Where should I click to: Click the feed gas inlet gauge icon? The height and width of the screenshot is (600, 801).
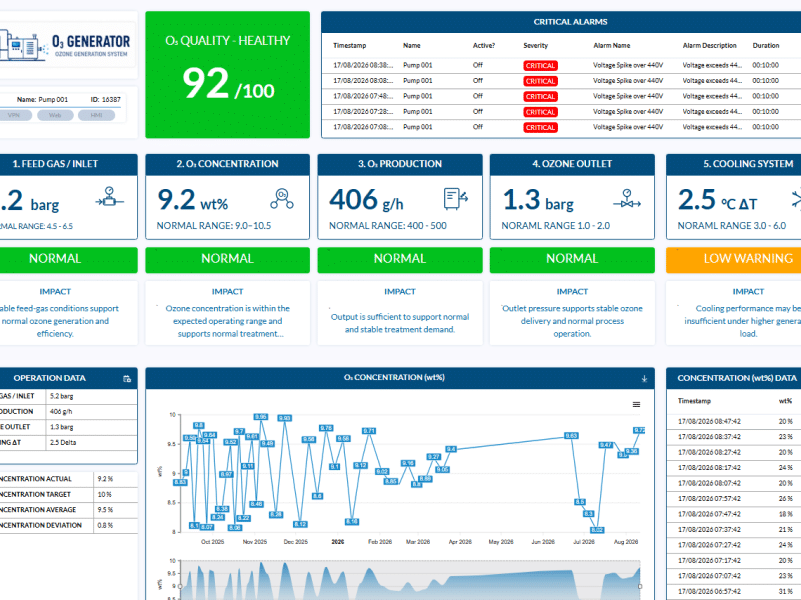tap(109, 197)
